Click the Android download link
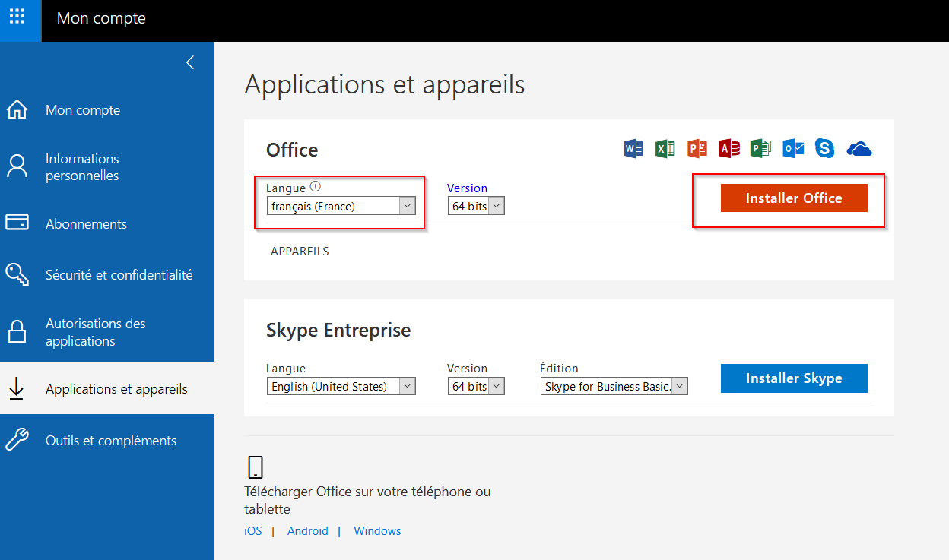 [307, 531]
